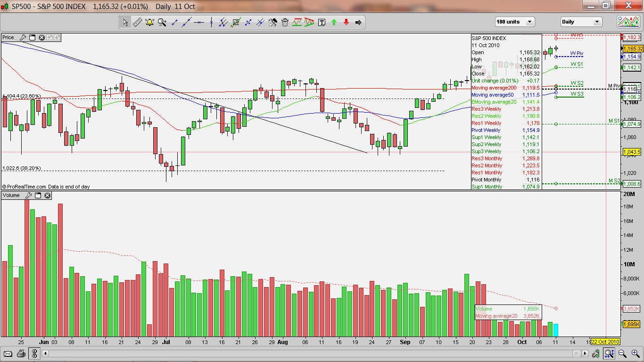Select the cursor pointer tool

[125, 22]
